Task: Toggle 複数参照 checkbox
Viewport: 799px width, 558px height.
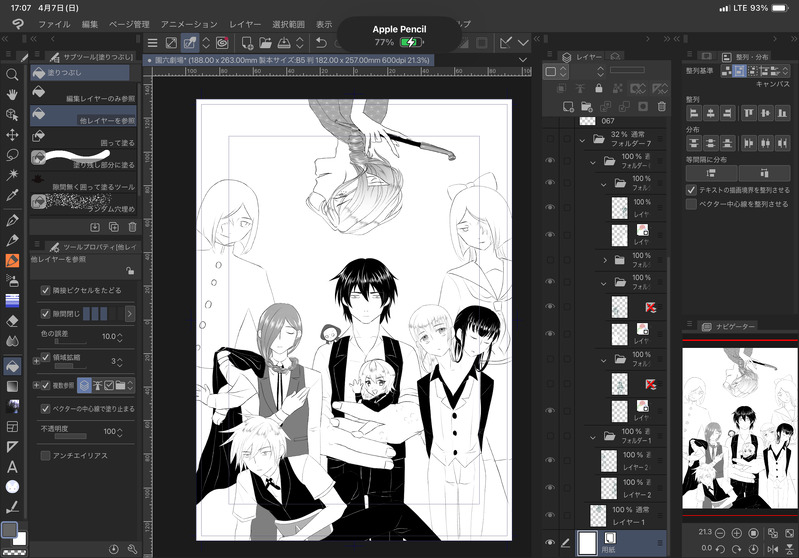Action: click(45, 385)
